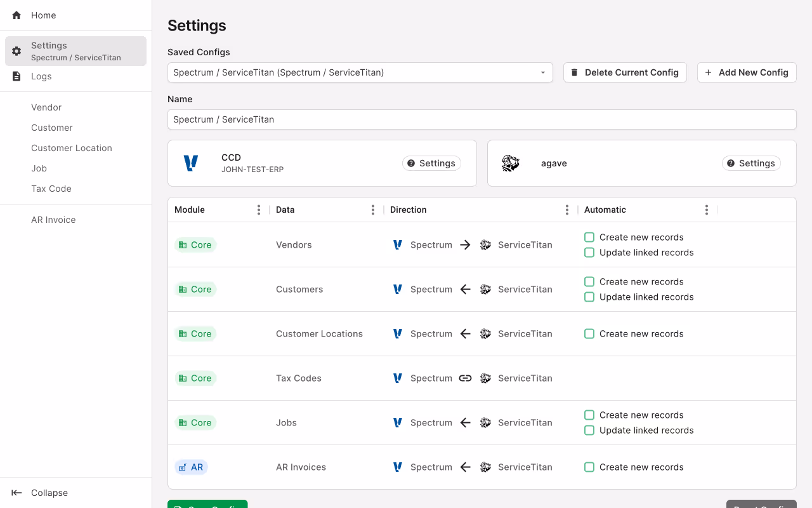Open Data column menu dots
812x508 pixels.
[x=372, y=210]
